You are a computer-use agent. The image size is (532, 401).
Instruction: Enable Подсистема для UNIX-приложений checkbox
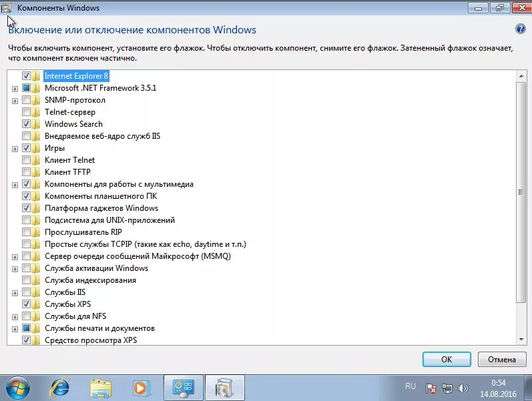point(26,220)
